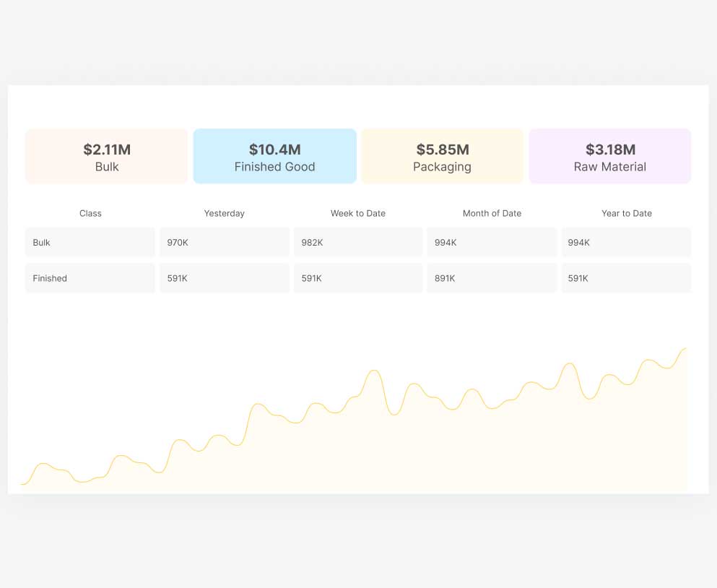Select Bulk's Month of Date 994K cell
Image resolution: width=717 pixels, height=588 pixels.
coord(492,243)
